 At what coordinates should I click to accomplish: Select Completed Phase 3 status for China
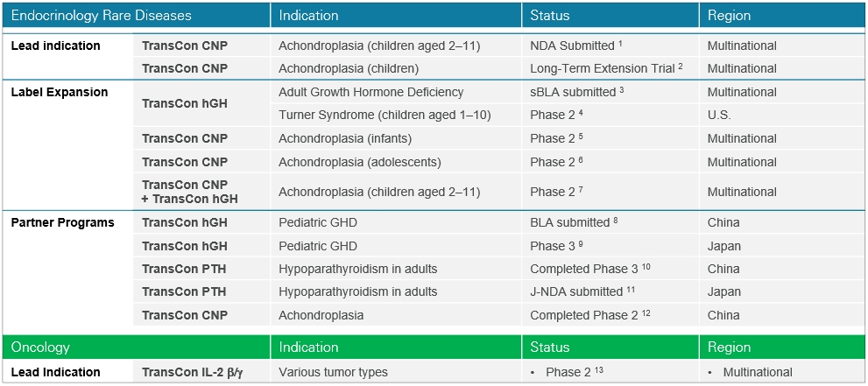[x=589, y=269]
